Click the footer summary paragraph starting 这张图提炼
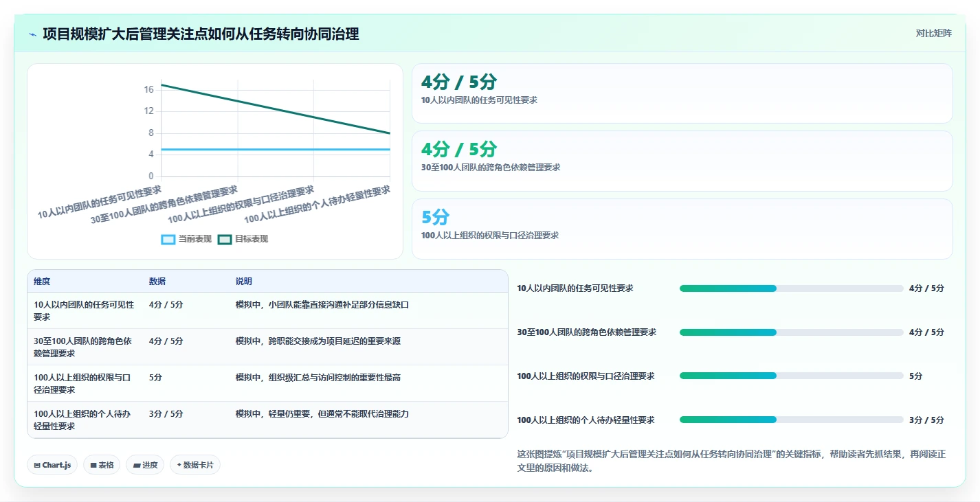980x502 pixels. 731,461
